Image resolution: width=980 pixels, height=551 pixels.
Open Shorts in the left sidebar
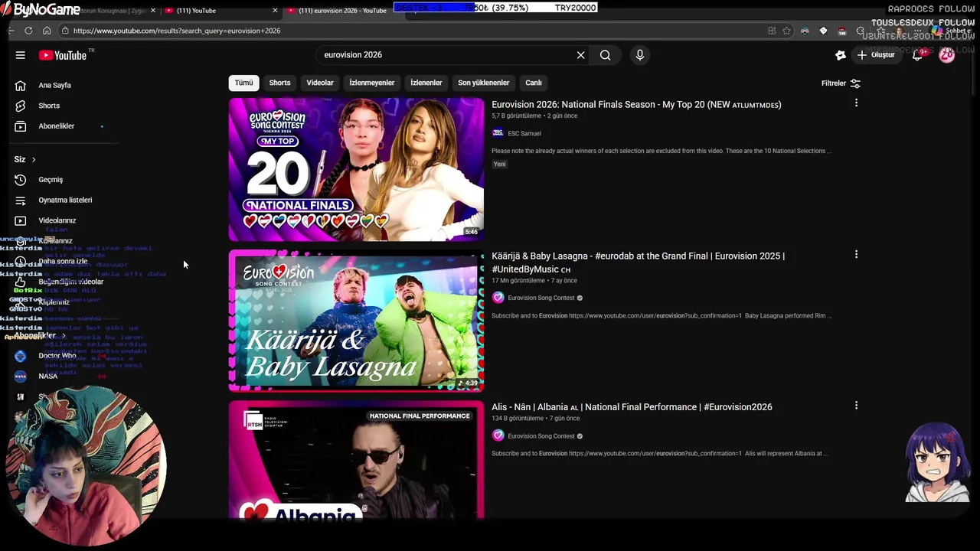tap(48, 106)
